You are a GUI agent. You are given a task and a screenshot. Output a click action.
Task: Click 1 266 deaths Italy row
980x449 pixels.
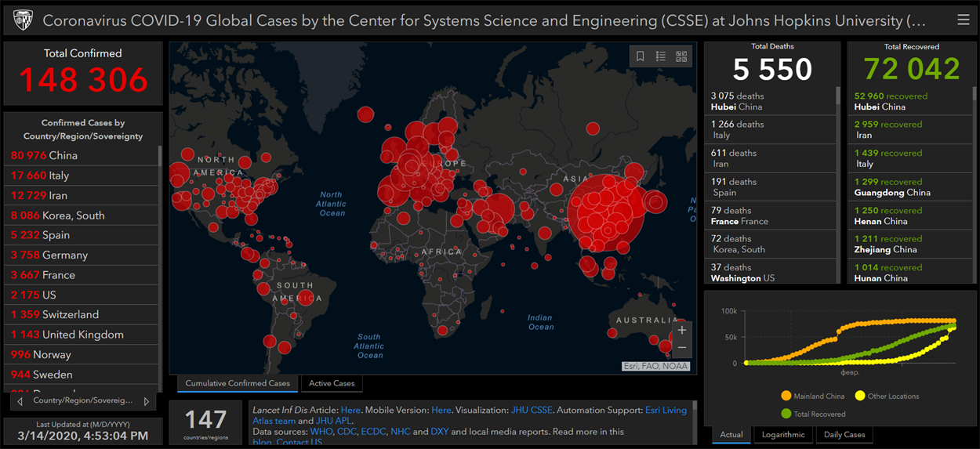coord(771,129)
